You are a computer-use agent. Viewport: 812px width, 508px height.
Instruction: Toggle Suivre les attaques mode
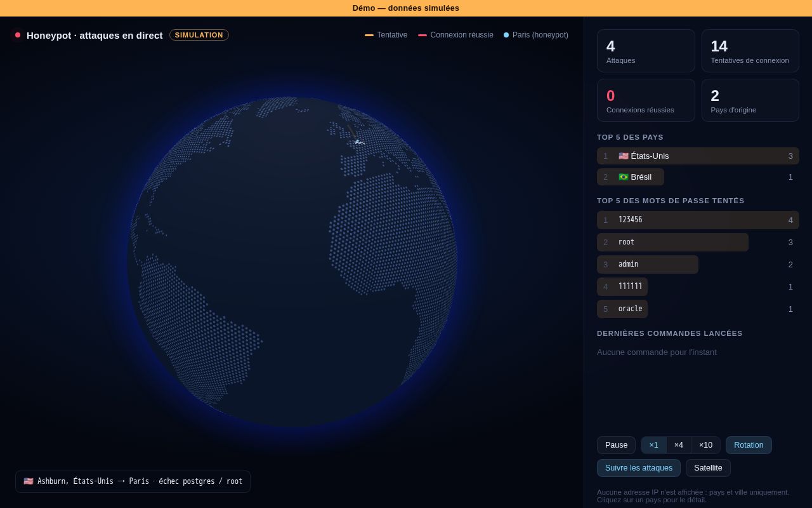tap(639, 468)
